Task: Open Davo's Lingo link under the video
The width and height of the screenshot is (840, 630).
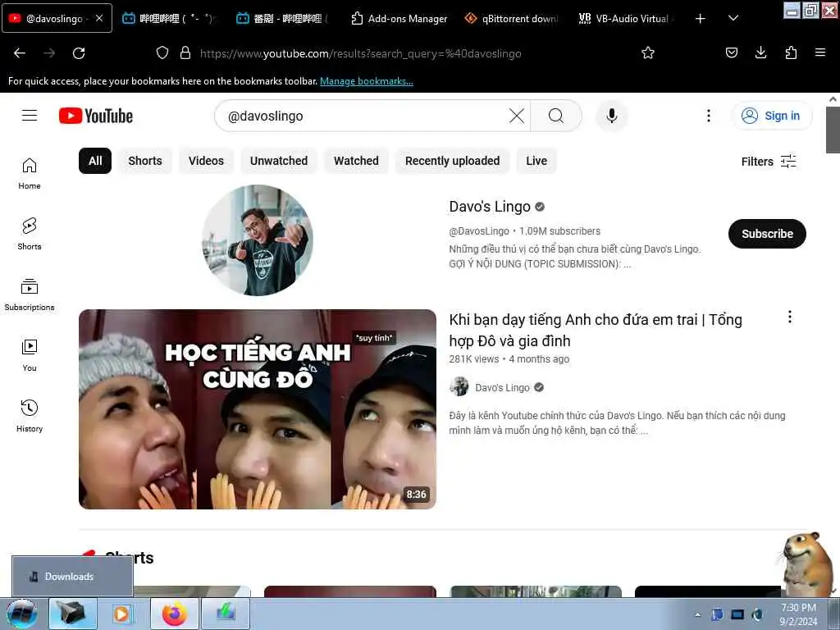Action: [x=502, y=387]
